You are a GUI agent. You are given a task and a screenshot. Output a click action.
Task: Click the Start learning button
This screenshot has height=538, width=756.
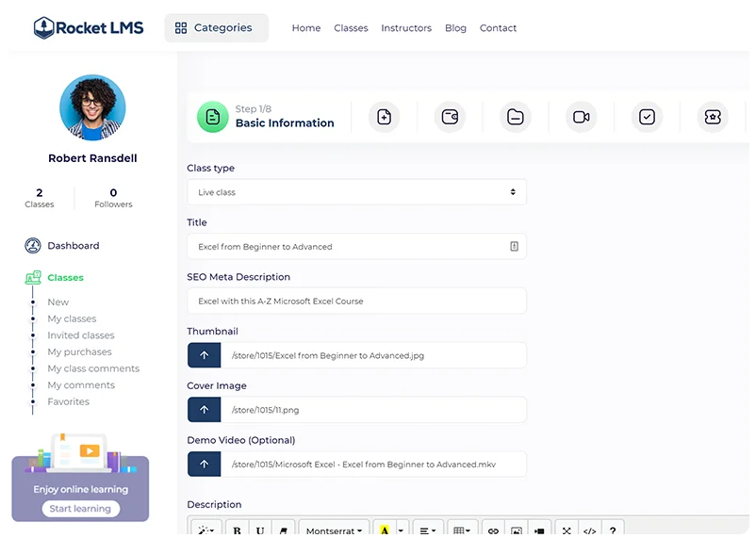point(80,509)
